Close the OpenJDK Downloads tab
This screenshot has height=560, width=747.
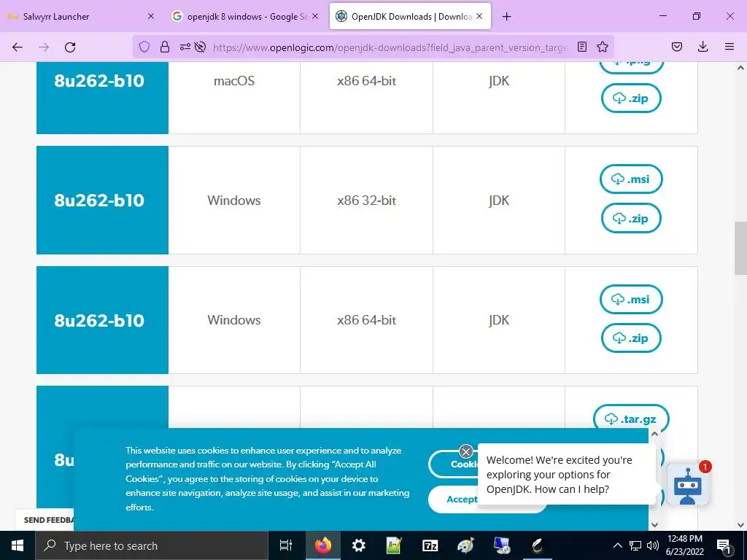[x=479, y=16]
